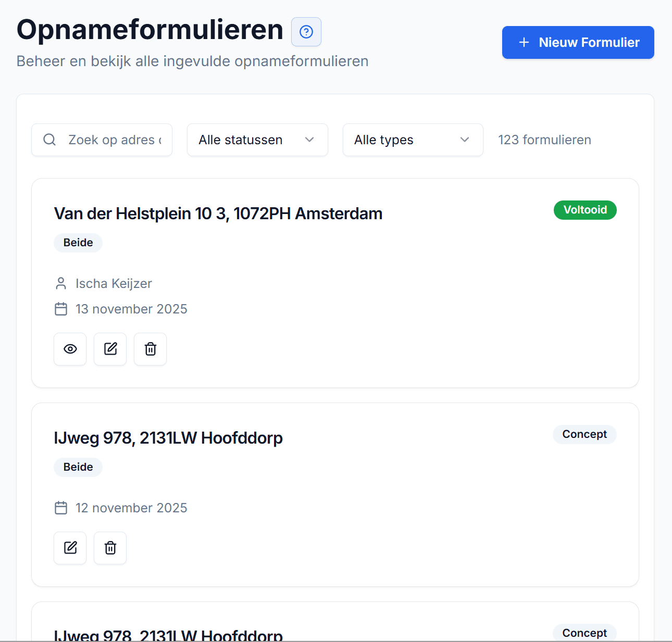This screenshot has height=642, width=672.
Task: Click the calendar icon beside 13 november 2025
Action: point(61,309)
